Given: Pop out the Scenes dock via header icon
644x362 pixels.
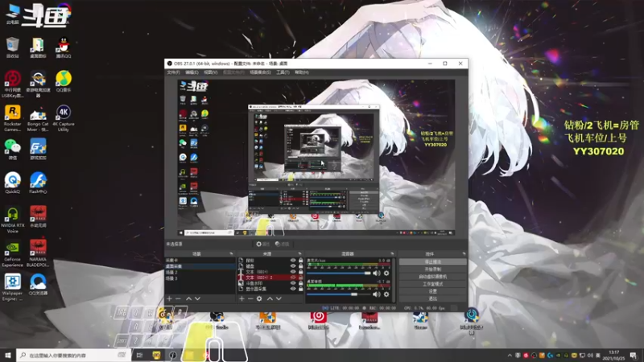Looking at the screenshot, I should [231, 253].
